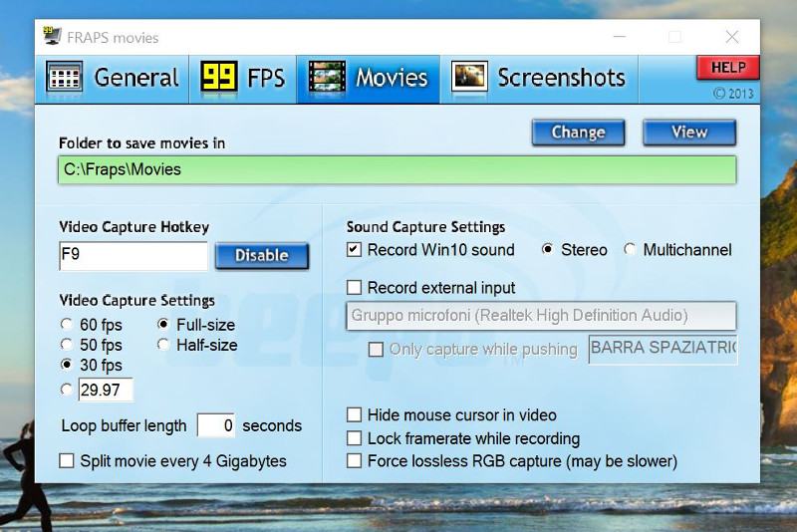Select the Movies tab
The height and width of the screenshot is (532, 797).
369,79
